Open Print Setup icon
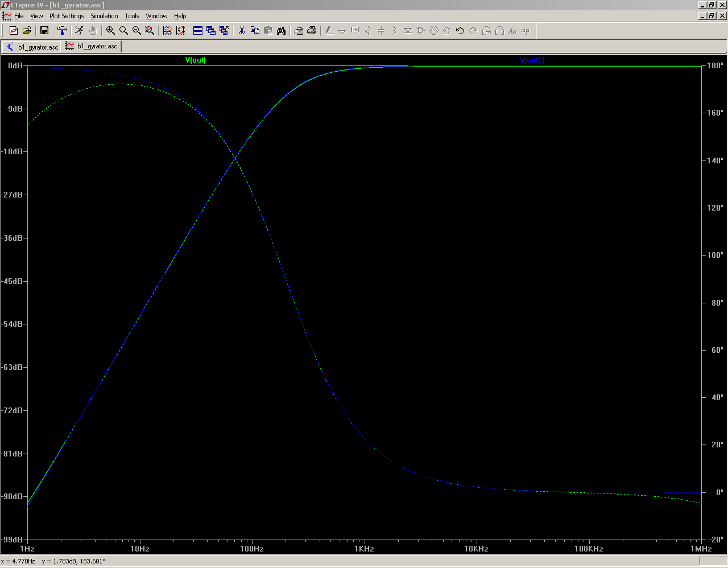This screenshot has width=728, height=568. click(x=299, y=31)
